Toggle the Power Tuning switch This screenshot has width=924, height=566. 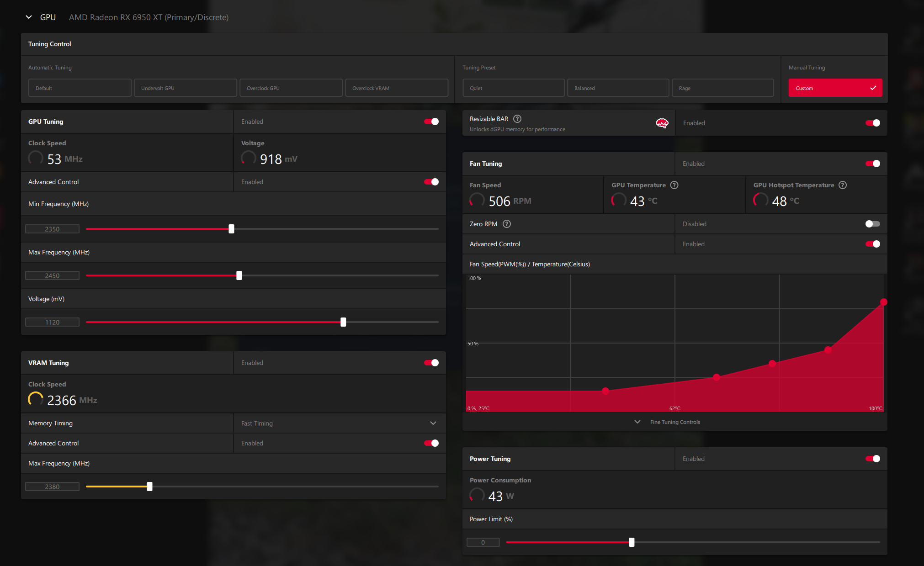(x=873, y=459)
